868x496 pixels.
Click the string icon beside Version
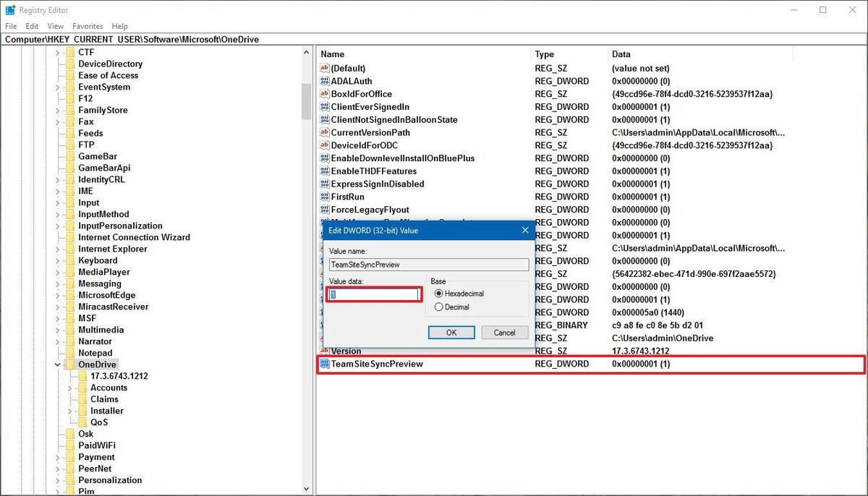pyautogui.click(x=324, y=351)
